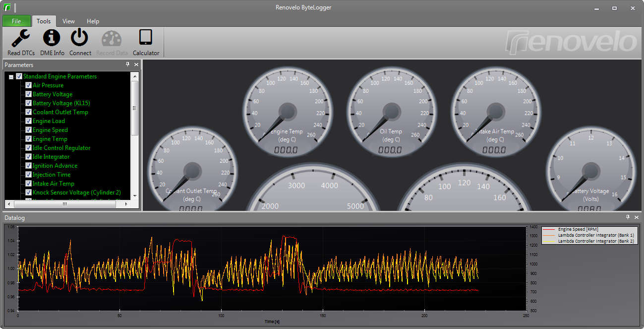Click the Renovelo app icon in title bar
This screenshot has height=329, width=644.
click(7, 7)
